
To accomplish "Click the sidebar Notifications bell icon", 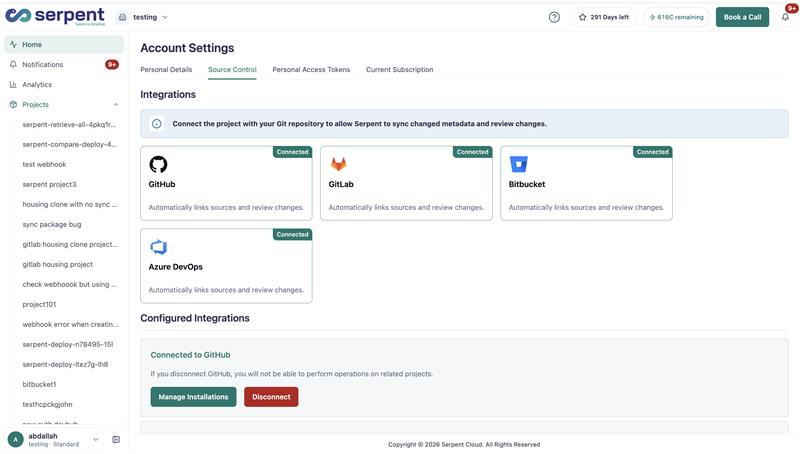I will 13,64.
